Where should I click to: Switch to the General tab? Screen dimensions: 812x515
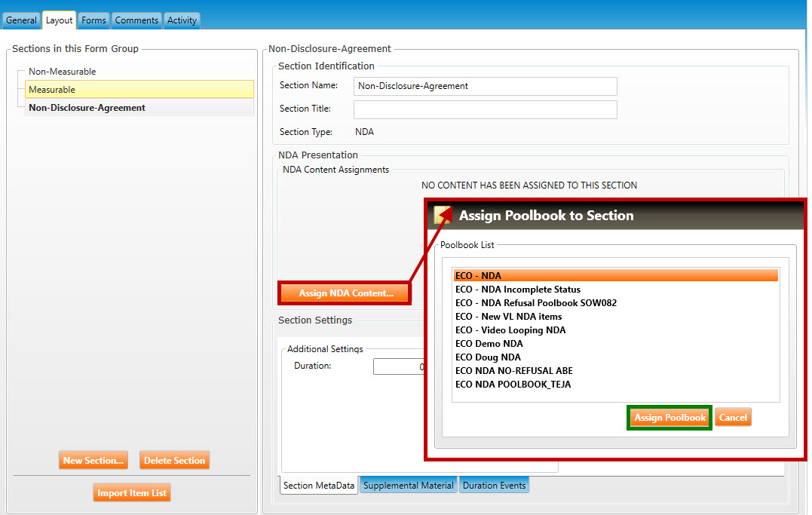(x=21, y=20)
